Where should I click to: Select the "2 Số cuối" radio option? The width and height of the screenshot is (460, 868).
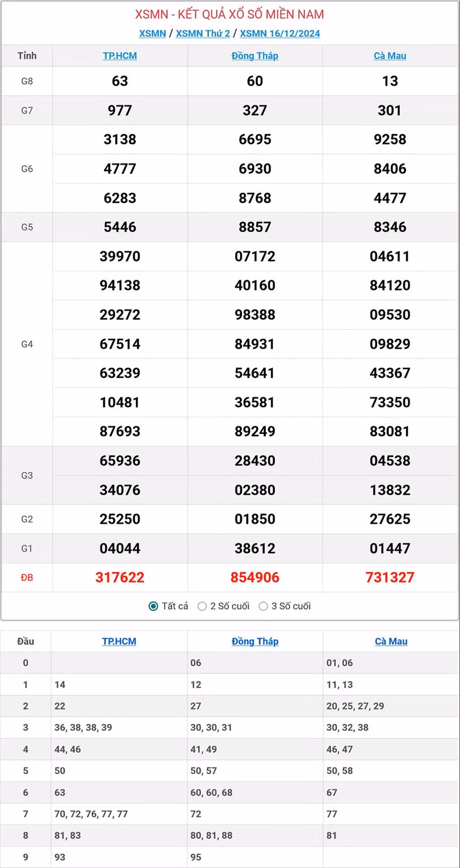pyautogui.click(x=202, y=606)
